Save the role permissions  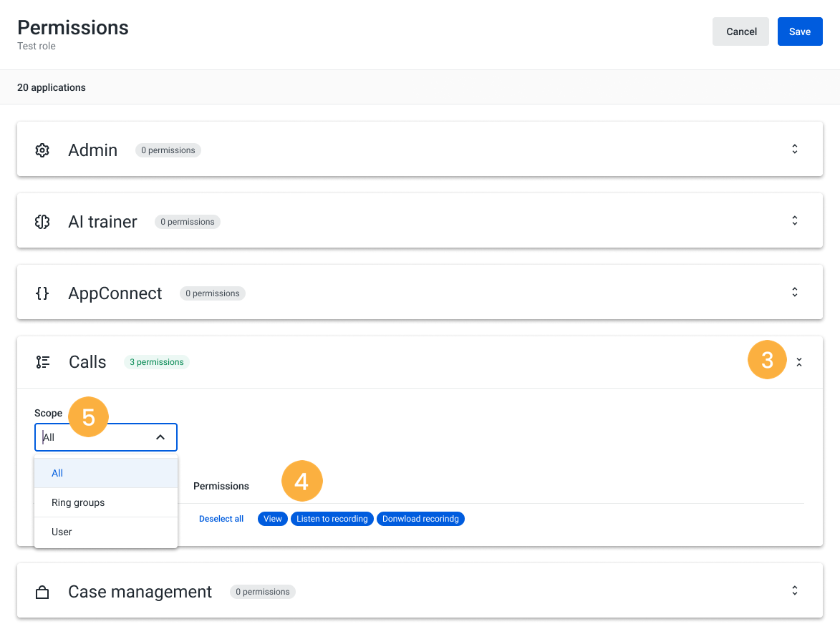[x=799, y=31]
